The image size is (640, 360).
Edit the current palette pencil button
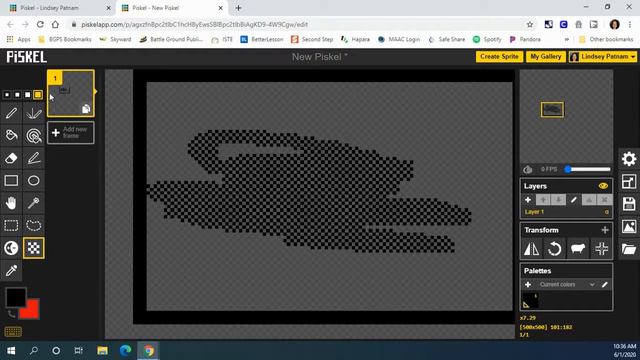pos(604,284)
